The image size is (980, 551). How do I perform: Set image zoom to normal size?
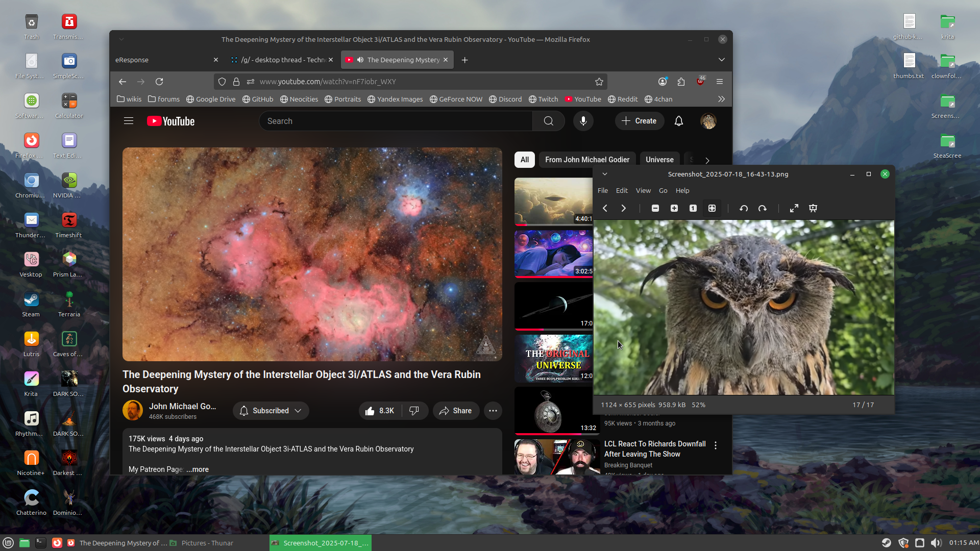[x=693, y=208]
